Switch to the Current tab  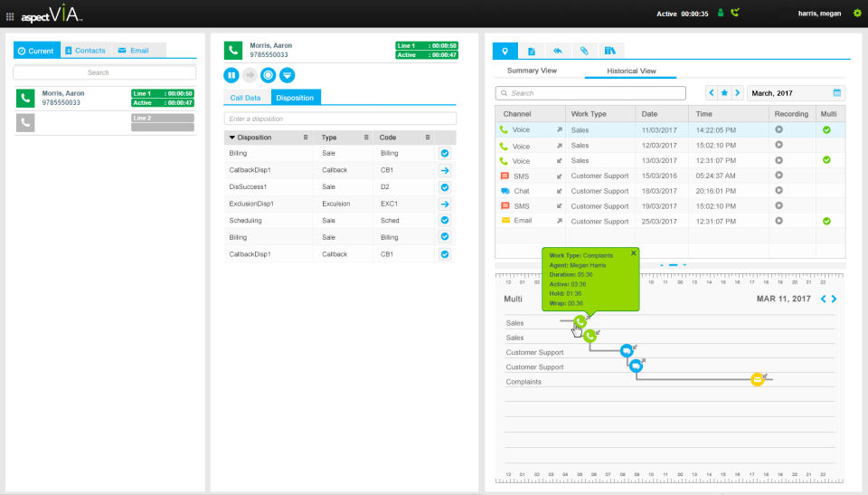click(x=36, y=51)
